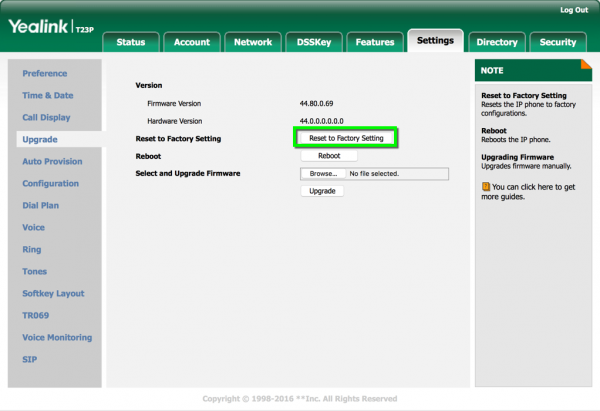Click the Log Out link

pos(574,10)
